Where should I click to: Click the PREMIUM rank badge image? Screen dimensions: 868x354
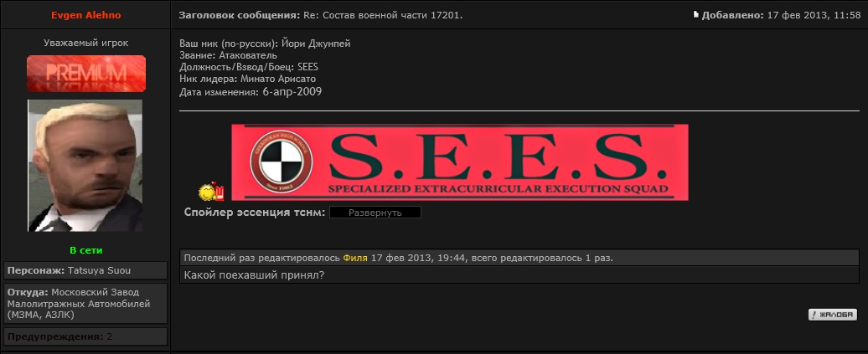click(x=86, y=74)
